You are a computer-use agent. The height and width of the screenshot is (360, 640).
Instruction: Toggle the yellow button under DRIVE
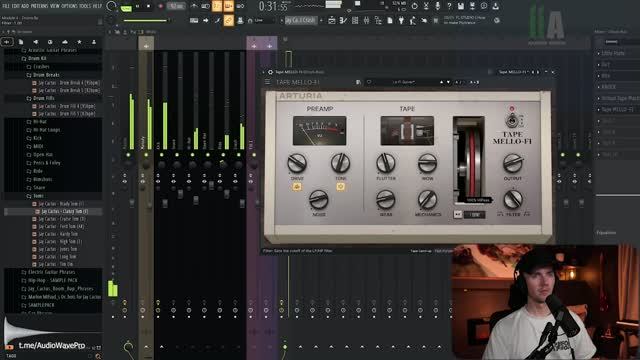click(x=297, y=187)
